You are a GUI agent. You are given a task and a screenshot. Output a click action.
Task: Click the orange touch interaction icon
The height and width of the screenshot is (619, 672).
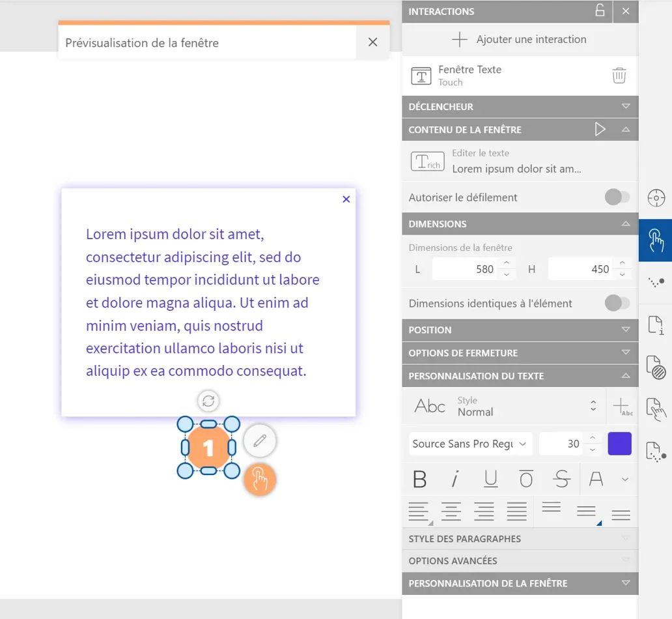click(x=260, y=480)
